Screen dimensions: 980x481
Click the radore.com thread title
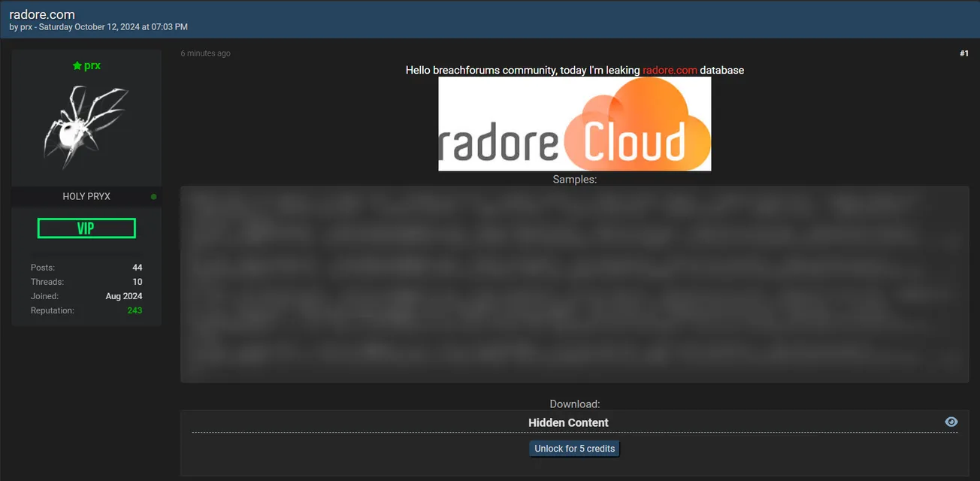[42, 14]
